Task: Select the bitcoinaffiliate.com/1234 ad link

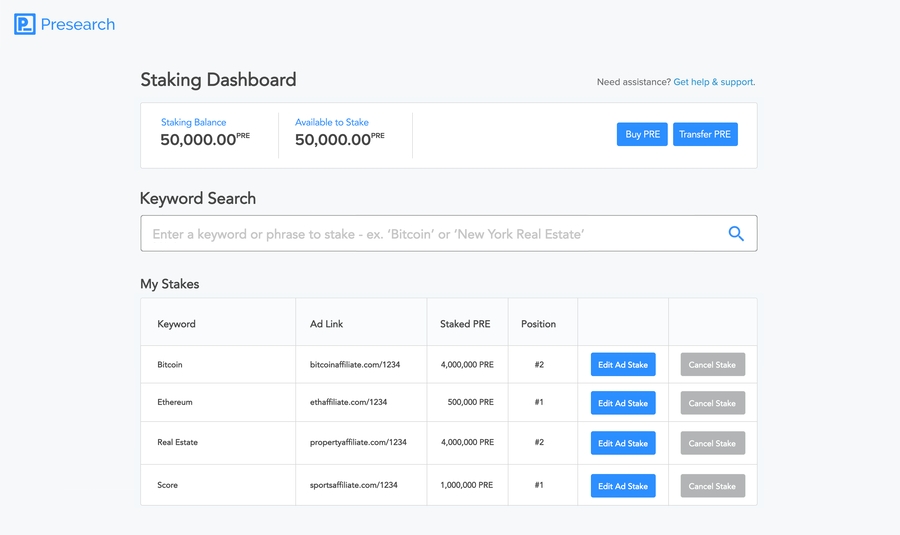Action: [x=355, y=365]
